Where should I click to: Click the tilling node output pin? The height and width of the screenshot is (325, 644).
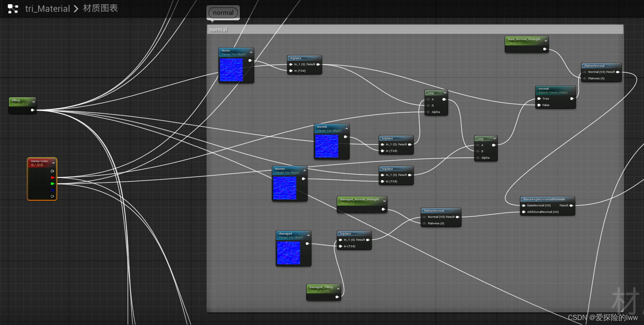(32, 110)
